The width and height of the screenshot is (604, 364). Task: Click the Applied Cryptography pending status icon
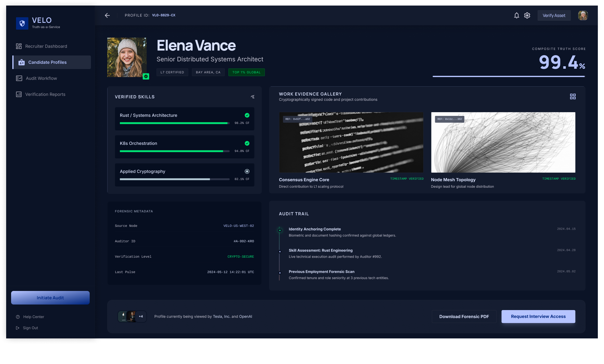click(x=247, y=171)
